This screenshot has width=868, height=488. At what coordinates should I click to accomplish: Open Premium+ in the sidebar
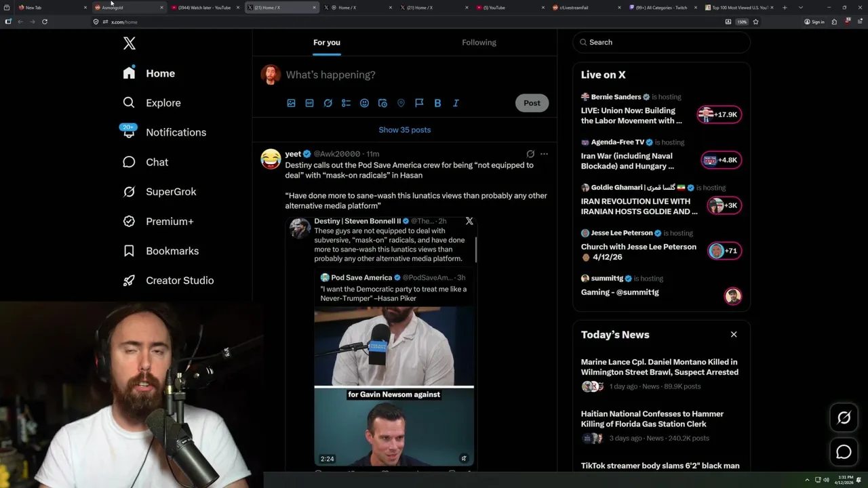(x=158, y=222)
